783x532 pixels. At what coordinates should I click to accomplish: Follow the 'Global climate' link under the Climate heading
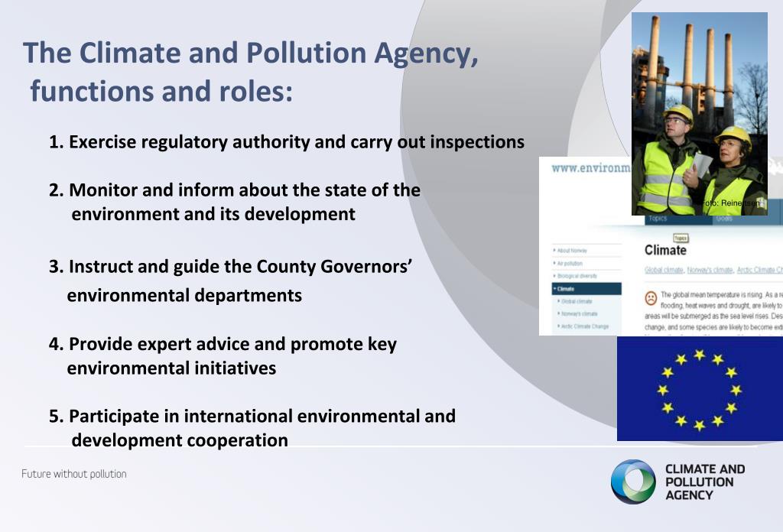tap(664, 270)
